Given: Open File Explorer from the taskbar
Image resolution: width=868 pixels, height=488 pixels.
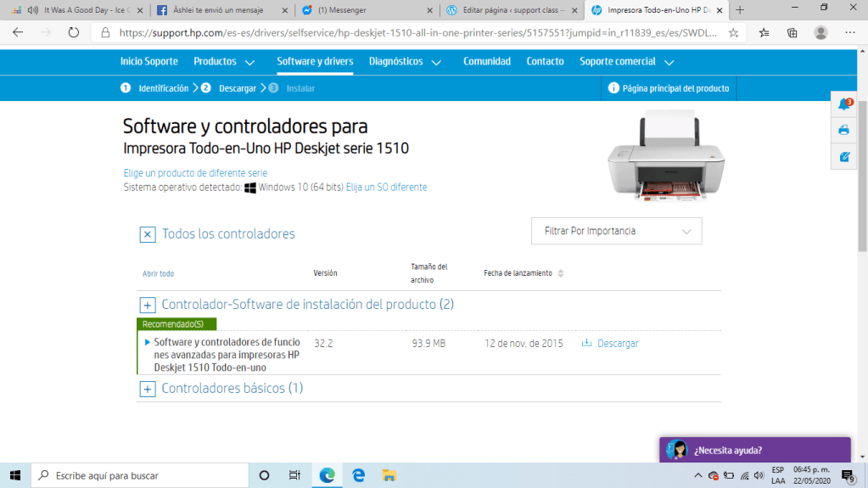Looking at the screenshot, I should (x=389, y=475).
